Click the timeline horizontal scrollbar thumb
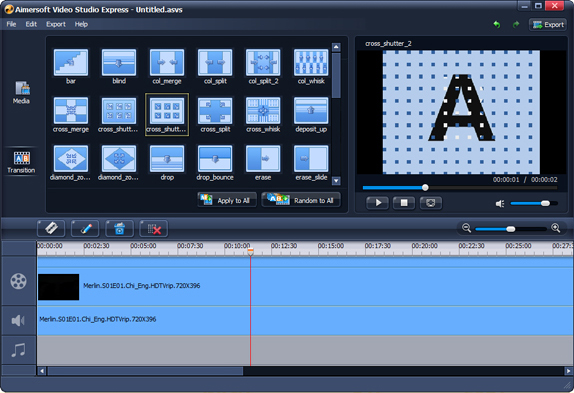574x393 pixels. coord(145,371)
